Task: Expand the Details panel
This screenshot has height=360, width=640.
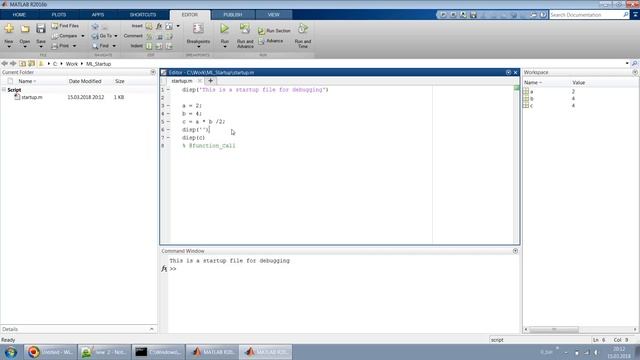Action: [151, 329]
